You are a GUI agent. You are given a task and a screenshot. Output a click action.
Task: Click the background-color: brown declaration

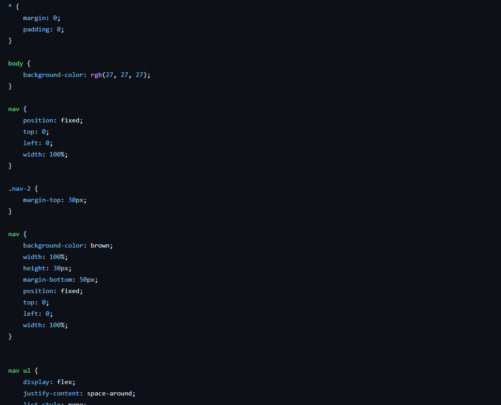[x=68, y=246]
